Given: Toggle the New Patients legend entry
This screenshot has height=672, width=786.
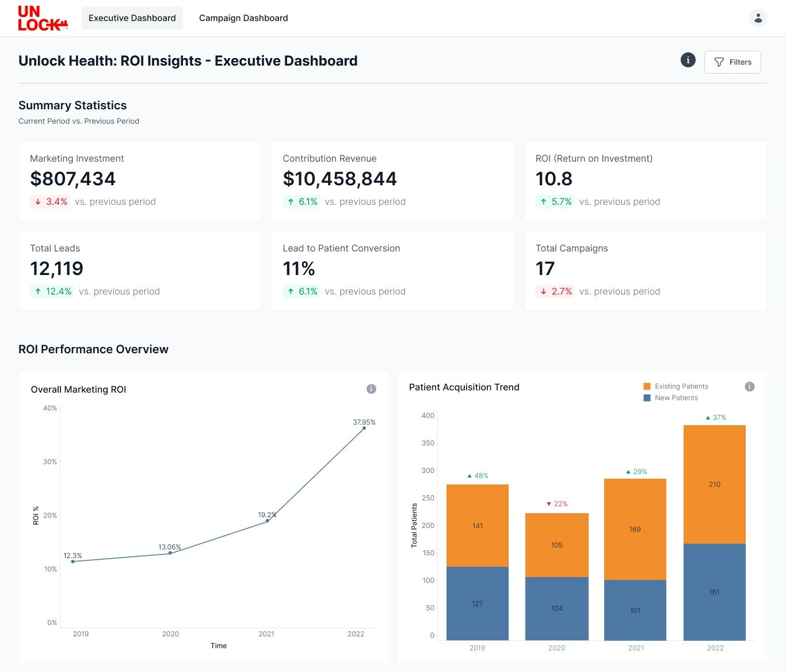Looking at the screenshot, I should (670, 398).
